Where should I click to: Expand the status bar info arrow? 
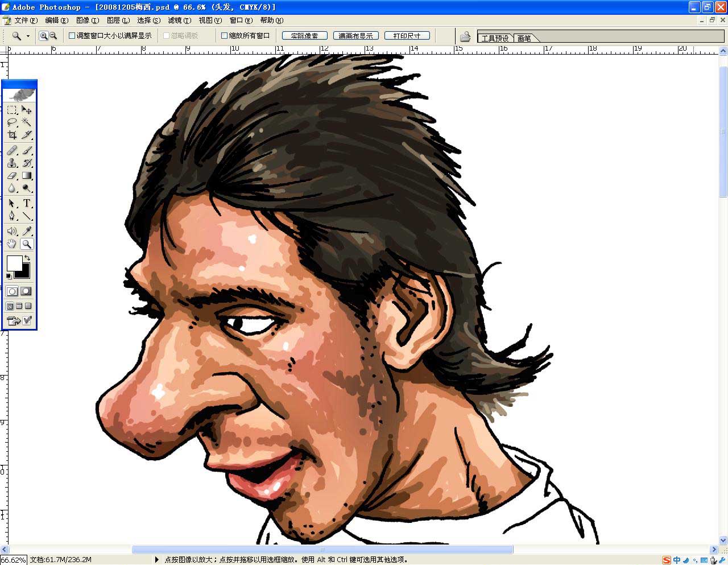point(157,559)
